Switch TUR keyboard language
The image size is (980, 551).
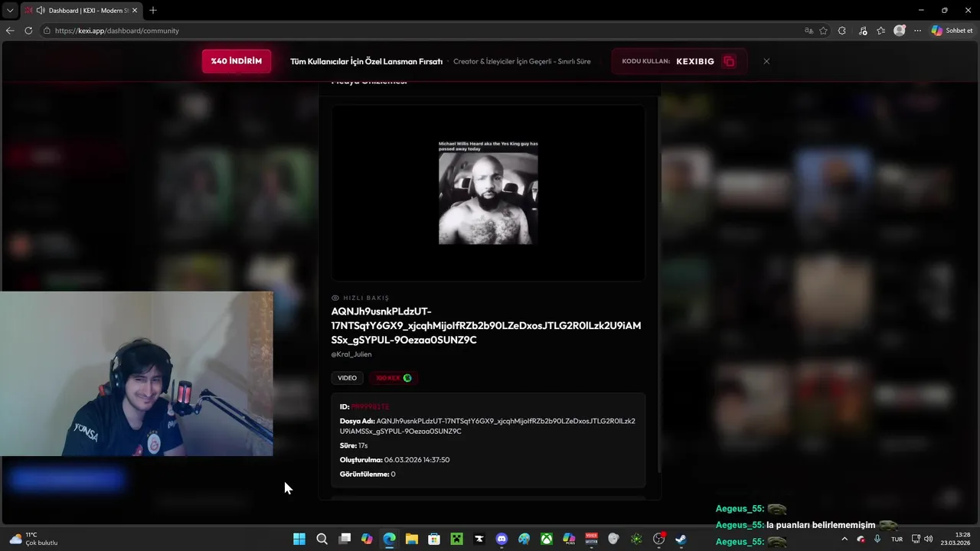click(897, 539)
